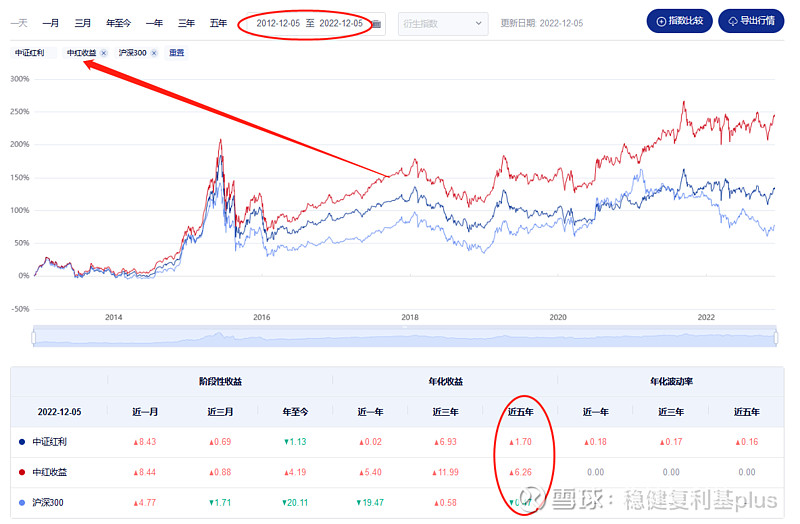Open the 衍生指数 dropdown

pos(443,23)
